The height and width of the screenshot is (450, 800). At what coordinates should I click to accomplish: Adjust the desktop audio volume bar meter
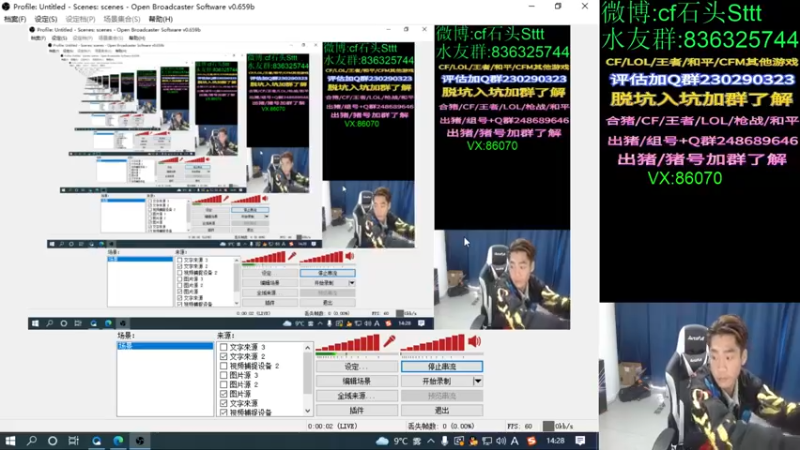click(433, 343)
